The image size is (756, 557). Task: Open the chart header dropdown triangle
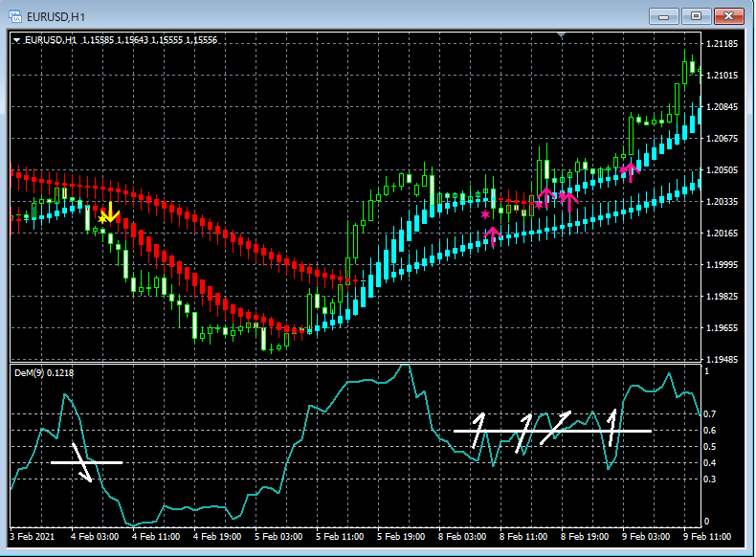tap(17, 40)
